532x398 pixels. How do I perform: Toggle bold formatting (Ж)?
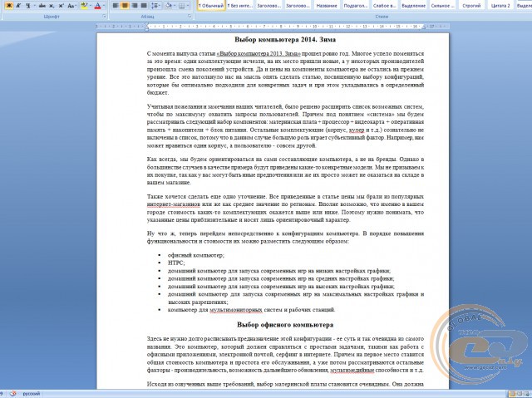[x=9, y=6]
